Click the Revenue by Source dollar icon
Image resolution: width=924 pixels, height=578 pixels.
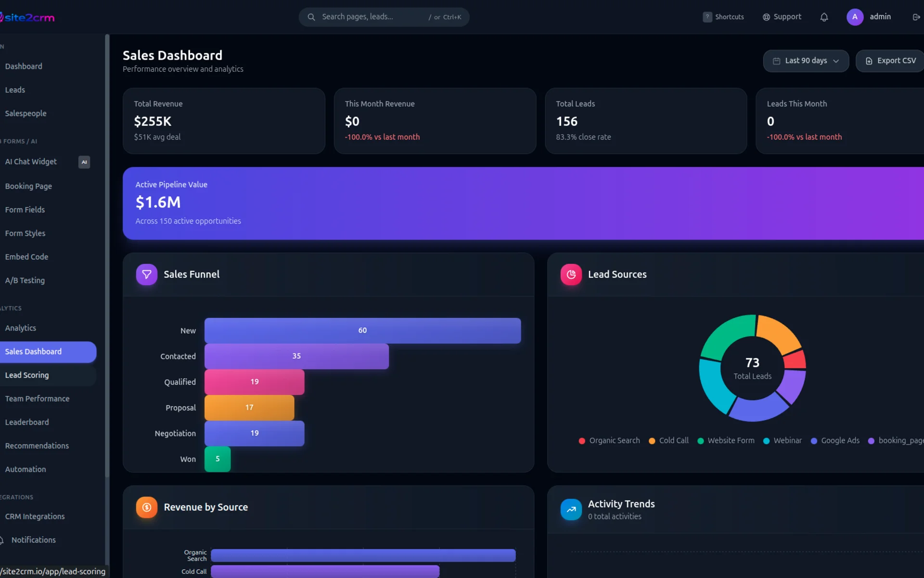146,507
